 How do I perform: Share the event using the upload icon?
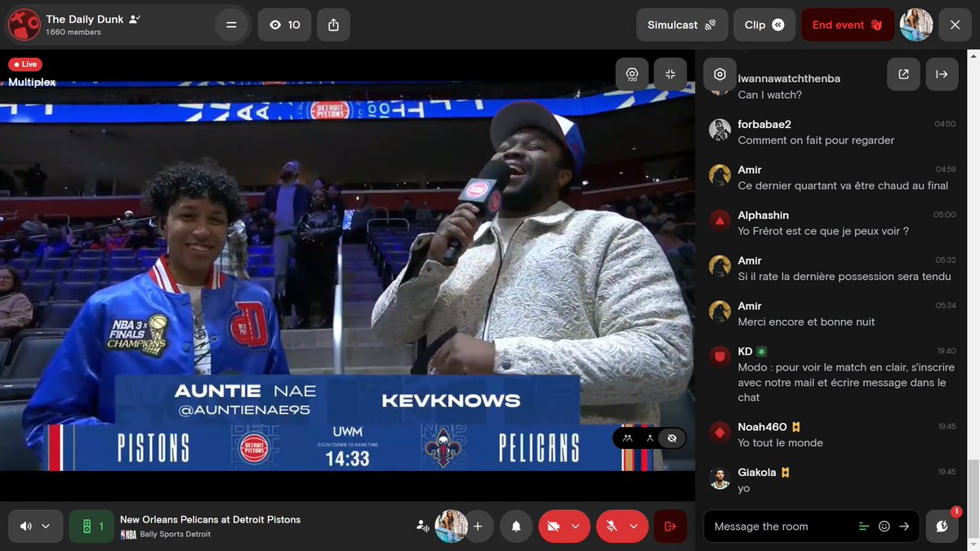[333, 24]
